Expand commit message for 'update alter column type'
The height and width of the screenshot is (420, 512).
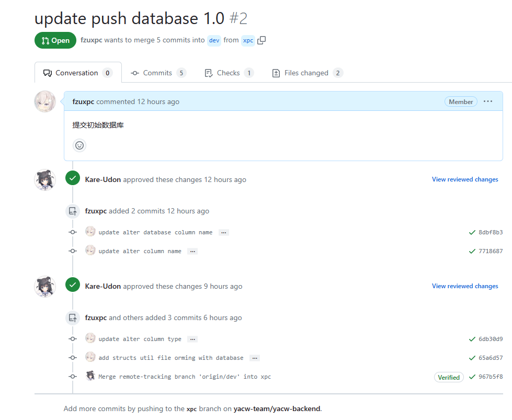[x=192, y=339]
